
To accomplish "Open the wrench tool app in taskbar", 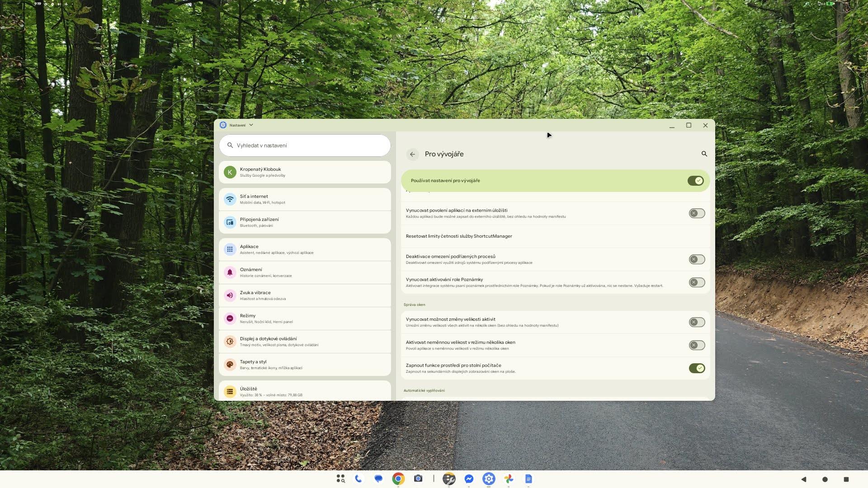I will [449, 479].
